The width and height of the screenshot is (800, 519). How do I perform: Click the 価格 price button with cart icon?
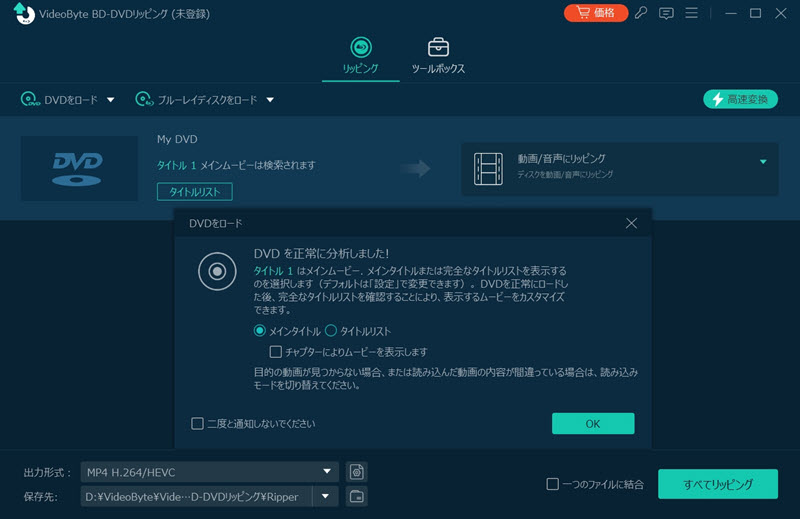coord(595,13)
